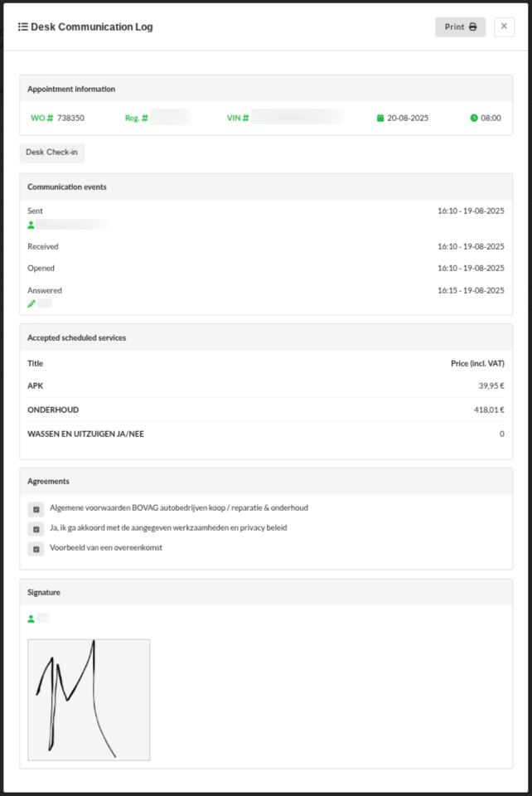Toggle 'Voorbeeld van een overeenkomst' checkbox
Screen dimensions: 532x796
coord(36,549)
